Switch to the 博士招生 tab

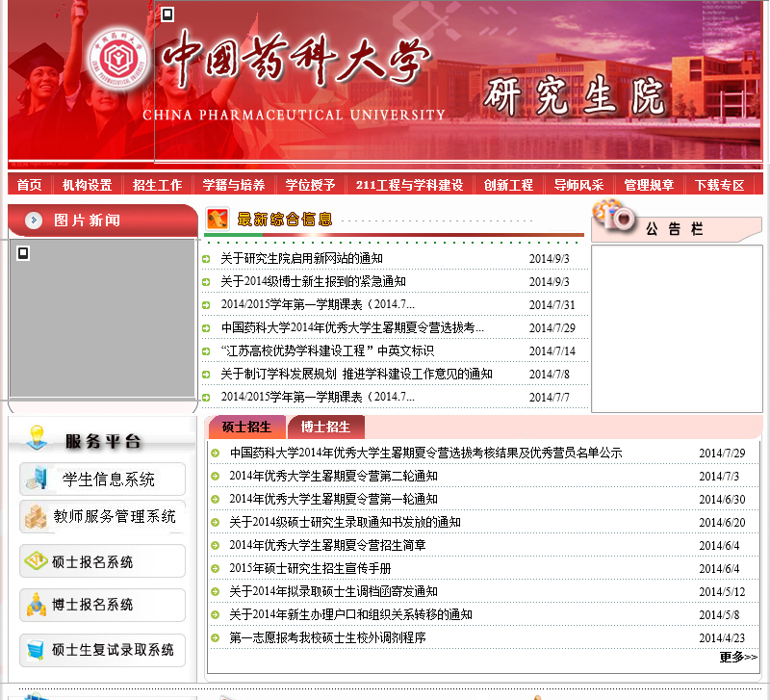[x=325, y=427]
